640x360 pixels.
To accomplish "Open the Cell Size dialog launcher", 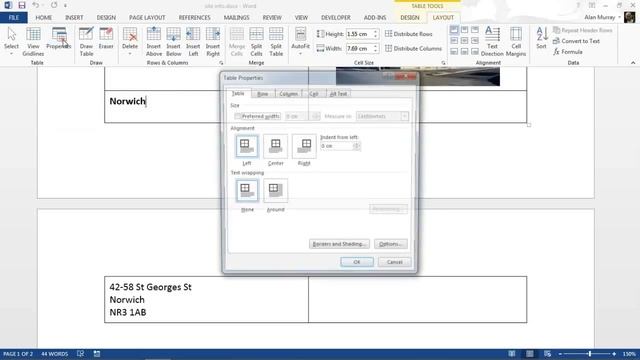I will click(443, 63).
